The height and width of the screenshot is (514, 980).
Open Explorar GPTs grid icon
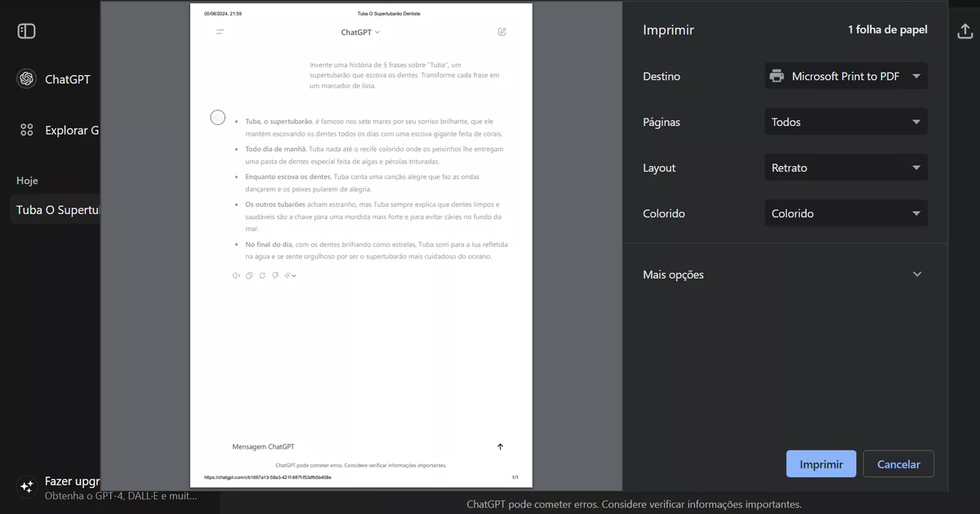(x=27, y=130)
